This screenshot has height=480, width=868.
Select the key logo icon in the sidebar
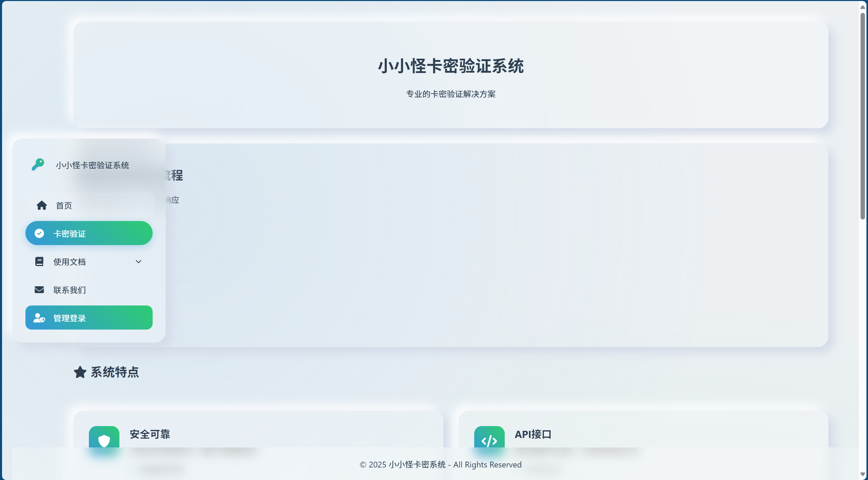coord(38,165)
